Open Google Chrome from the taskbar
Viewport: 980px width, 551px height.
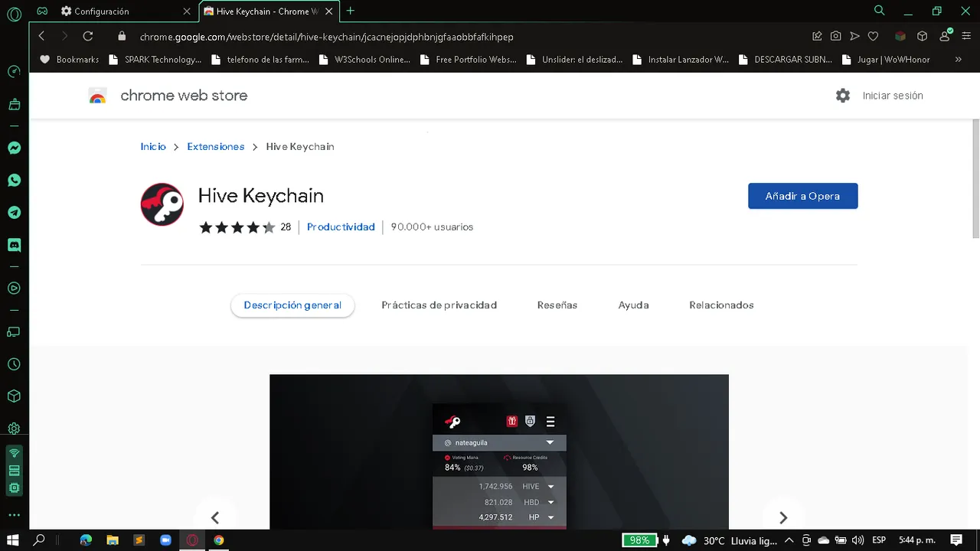point(219,540)
